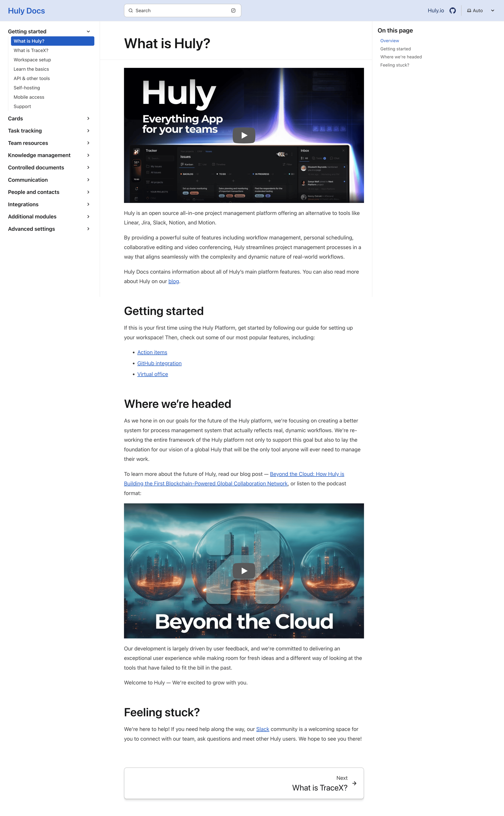Open the blog link
This screenshot has height=816, width=504.
point(174,281)
